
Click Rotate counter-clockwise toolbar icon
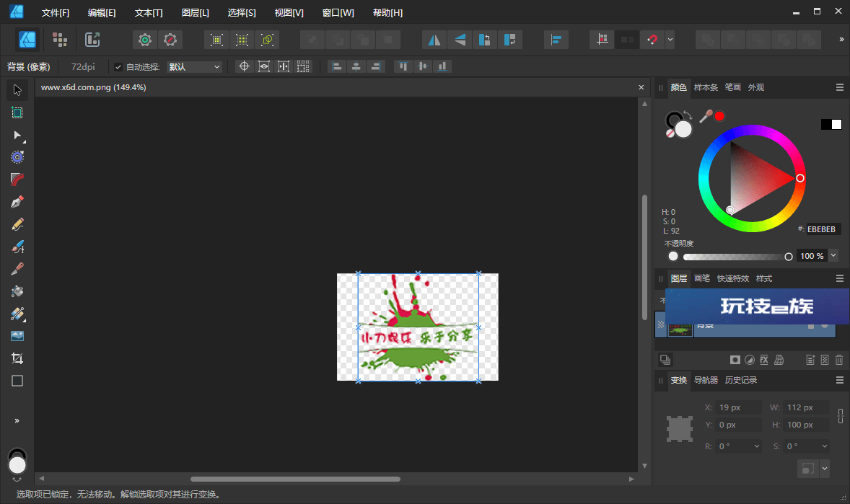click(x=485, y=40)
